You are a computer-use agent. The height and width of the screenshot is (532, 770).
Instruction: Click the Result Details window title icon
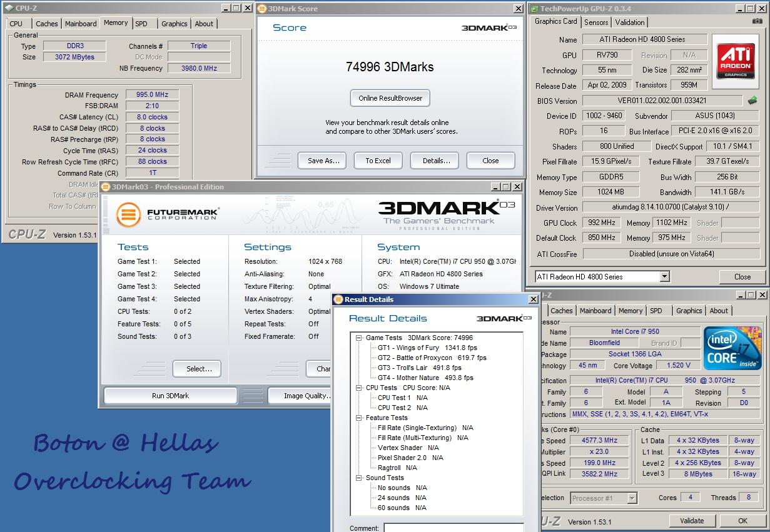[338, 299]
